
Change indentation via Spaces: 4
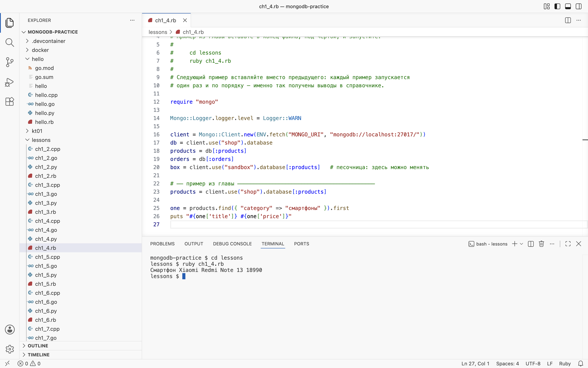507,363
